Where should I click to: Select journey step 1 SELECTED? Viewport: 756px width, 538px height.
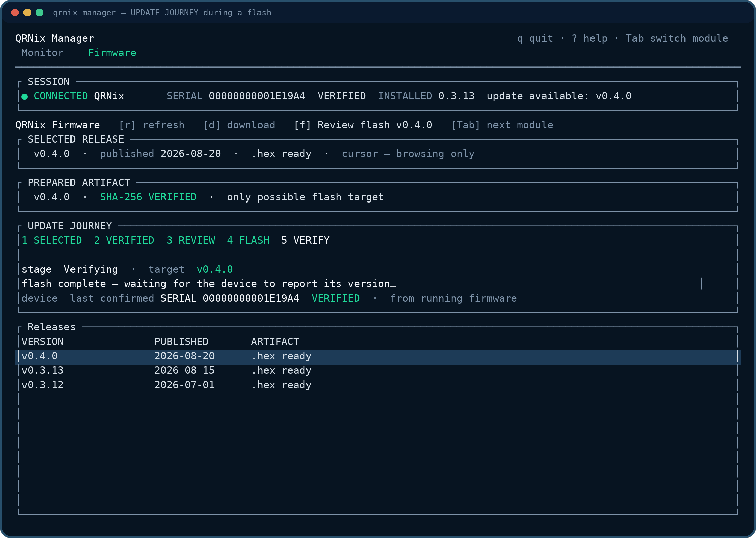pos(52,240)
